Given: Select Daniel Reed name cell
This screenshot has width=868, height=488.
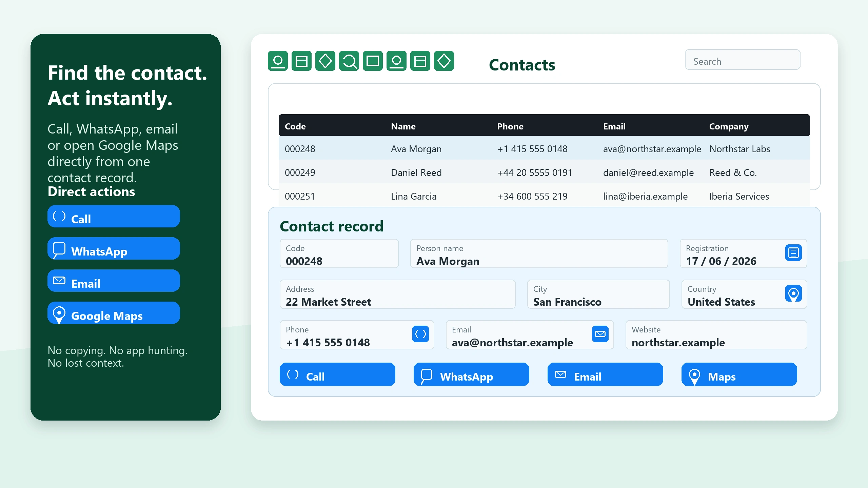Looking at the screenshot, I should (416, 172).
